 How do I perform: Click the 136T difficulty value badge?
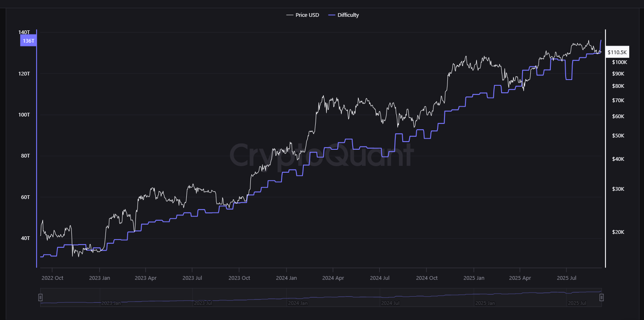28,41
